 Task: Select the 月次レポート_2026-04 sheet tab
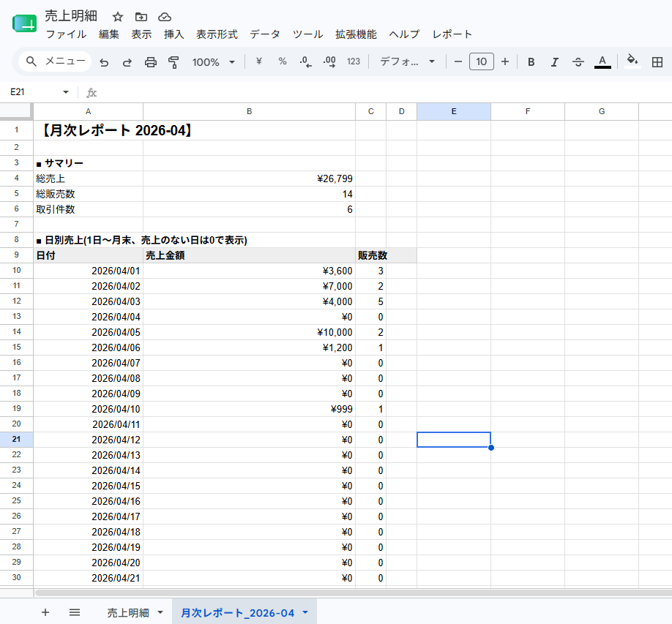tap(237, 613)
